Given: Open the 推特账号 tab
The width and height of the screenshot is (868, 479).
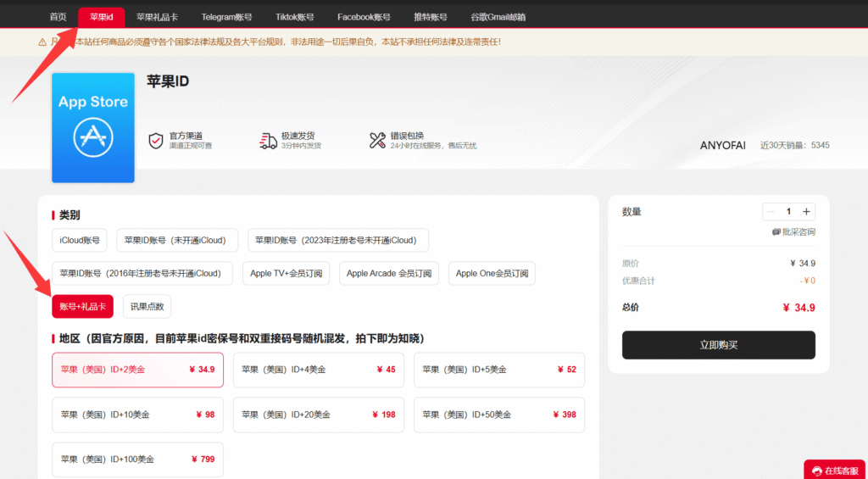Looking at the screenshot, I should [430, 17].
